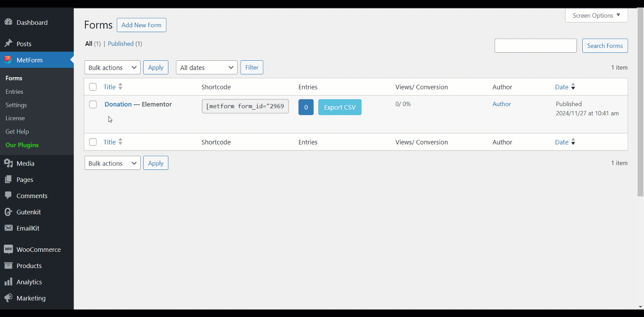Click the Marketing megaphone icon
Screen dimensions: 644x317
pos(8,298)
